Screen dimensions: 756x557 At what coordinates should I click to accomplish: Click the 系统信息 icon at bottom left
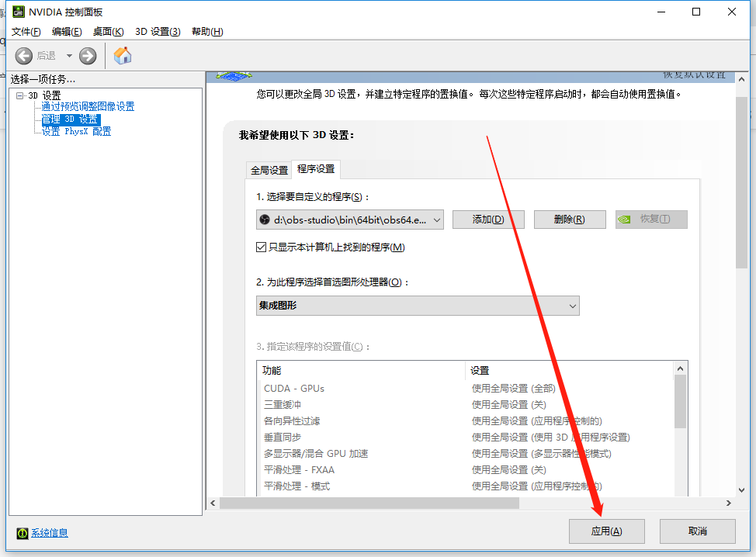pos(23,533)
